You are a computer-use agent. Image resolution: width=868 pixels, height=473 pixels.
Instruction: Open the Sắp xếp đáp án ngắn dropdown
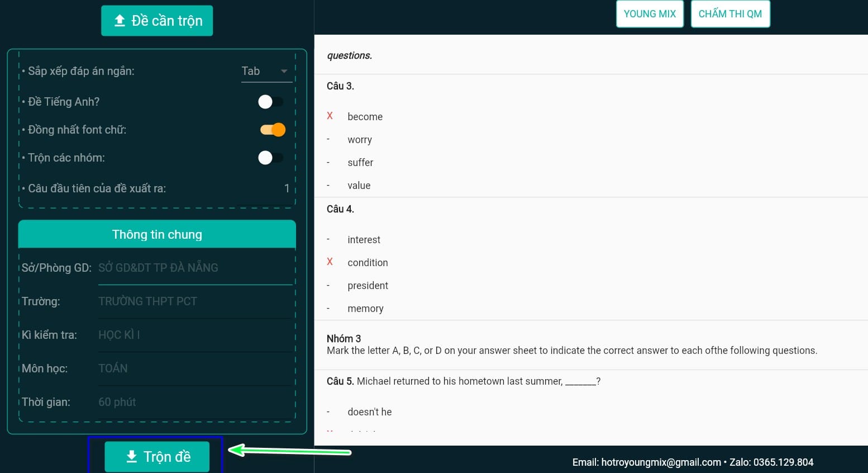(x=266, y=71)
